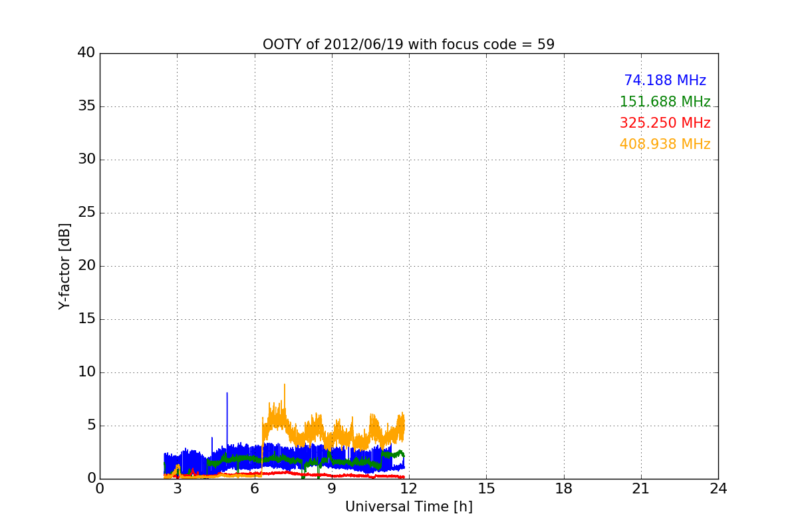Click the x-axis tick label 15
Viewport: 798px width, 532px height.
click(x=486, y=488)
